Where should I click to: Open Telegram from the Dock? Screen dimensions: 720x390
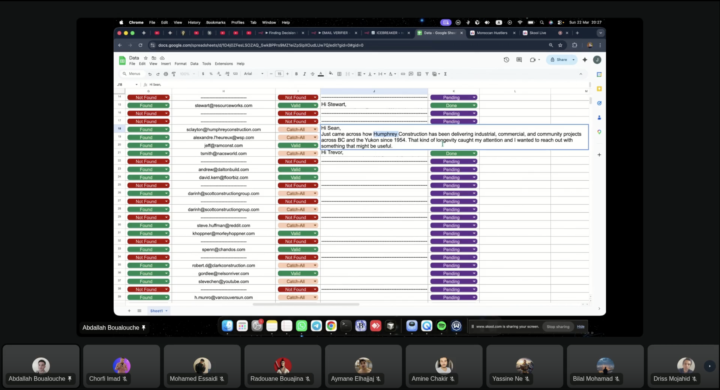(x=316, y=326)
